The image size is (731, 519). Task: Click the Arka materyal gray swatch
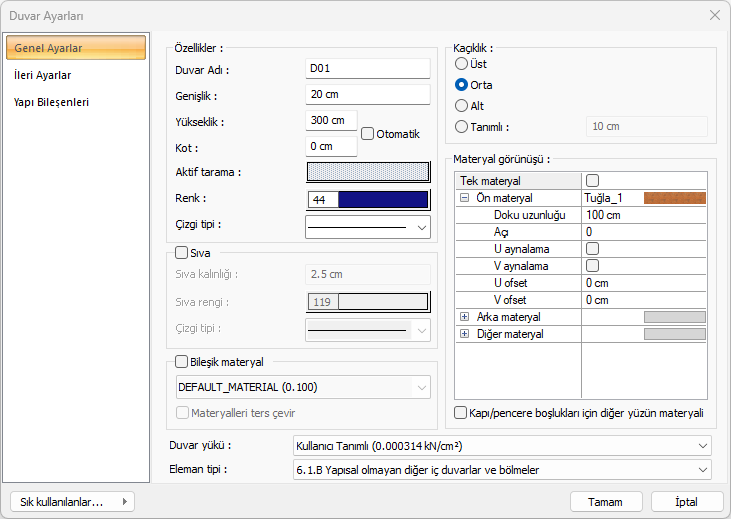674,317
